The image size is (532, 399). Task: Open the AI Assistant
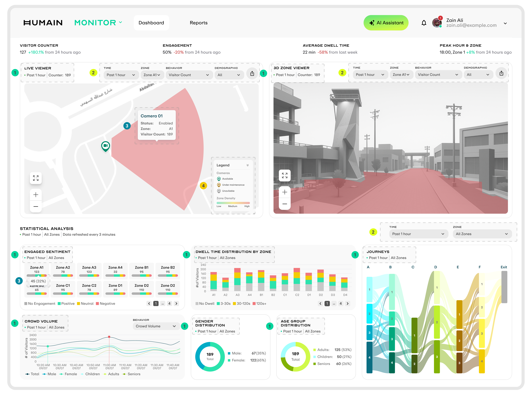pyautogui.click(x=386, y=23)
